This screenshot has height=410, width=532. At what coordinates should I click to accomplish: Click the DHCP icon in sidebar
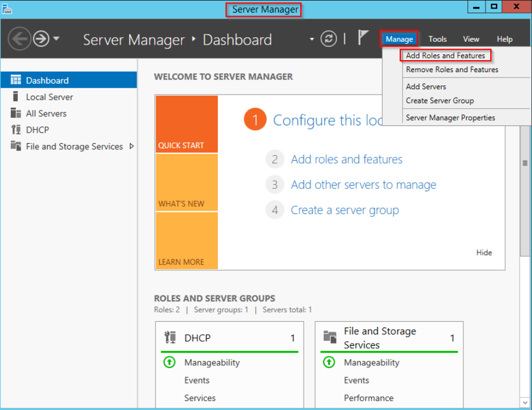pyautogui.click(x=15, y=129)
